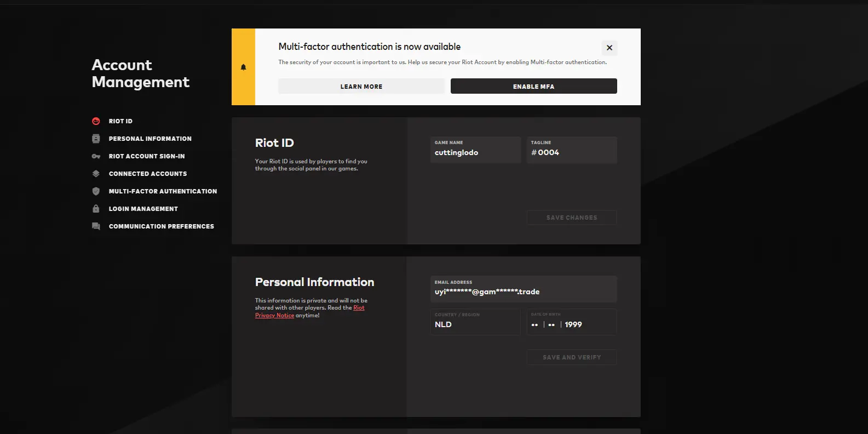Open the Riot Privacy Notice link
The image size is (868, 434).
point(274,316)
